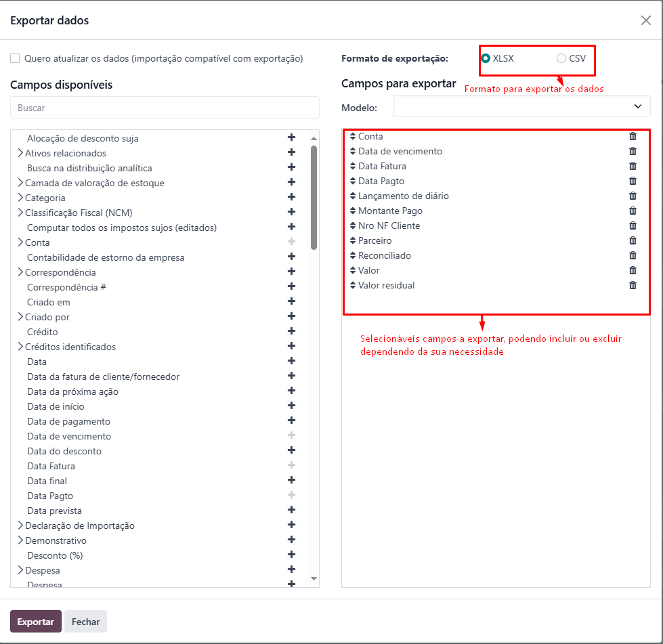Expand Declaração de Importação entry
The image size is (663, 644).
[20, 525]
